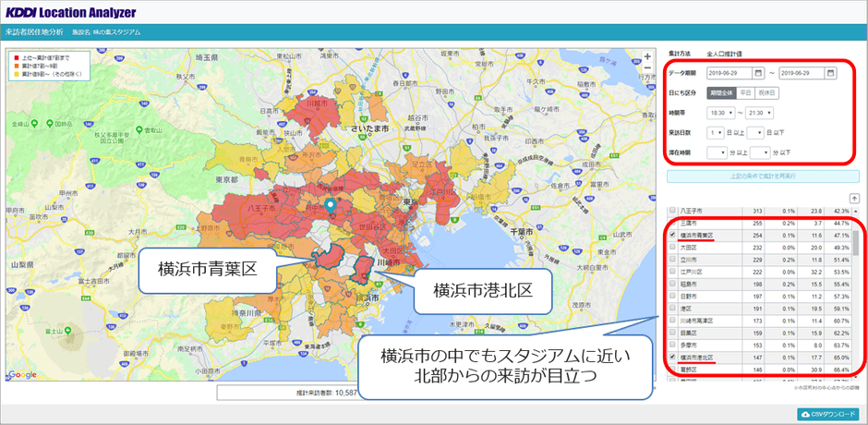Click the teal stadium location pin on map
This screenshot has width=868, height=425.
coord(331,206)
